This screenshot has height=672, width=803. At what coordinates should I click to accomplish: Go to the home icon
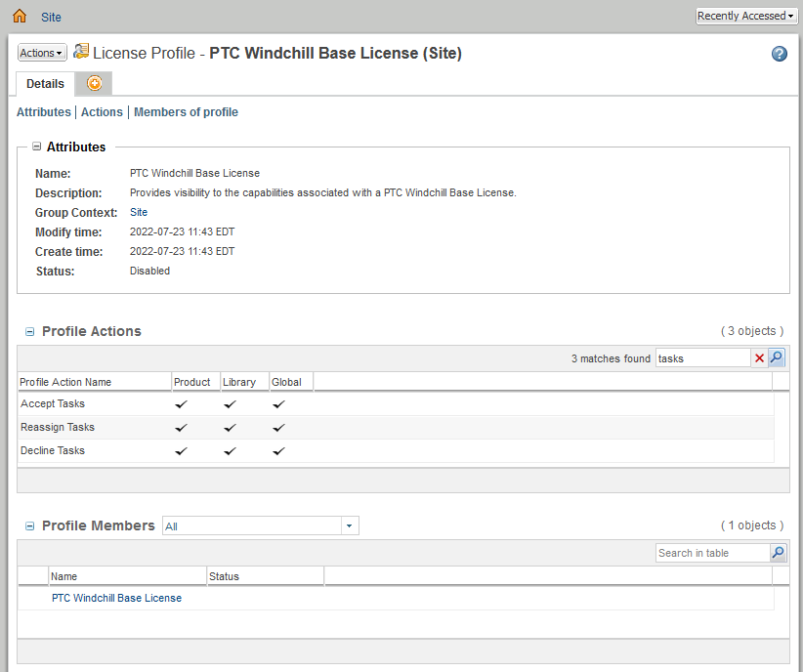(20, 16)
